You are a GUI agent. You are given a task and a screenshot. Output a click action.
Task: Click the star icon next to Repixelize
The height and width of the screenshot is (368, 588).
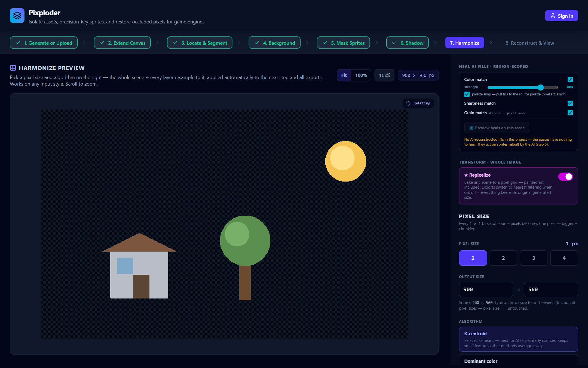click(466, 175)
